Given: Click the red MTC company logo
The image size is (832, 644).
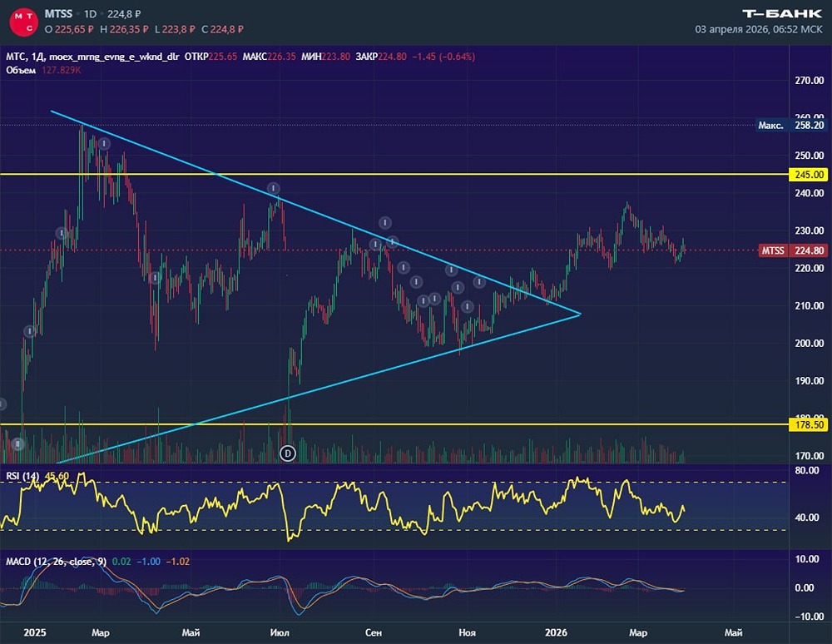Looking at the screenshot, I should coord(23,22).
